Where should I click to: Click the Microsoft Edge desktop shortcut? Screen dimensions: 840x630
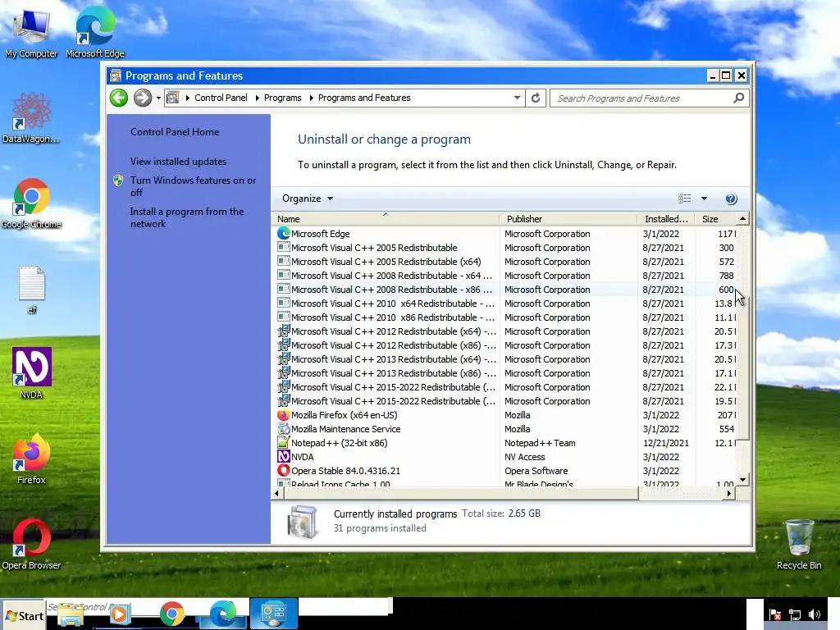point(95,33)
